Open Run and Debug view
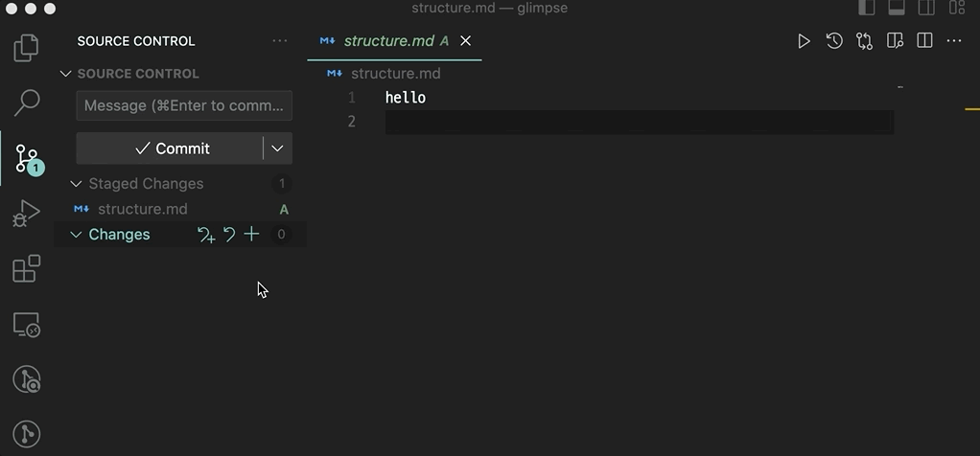This screenshot has height=456, width=980. [x=27, y=213]
